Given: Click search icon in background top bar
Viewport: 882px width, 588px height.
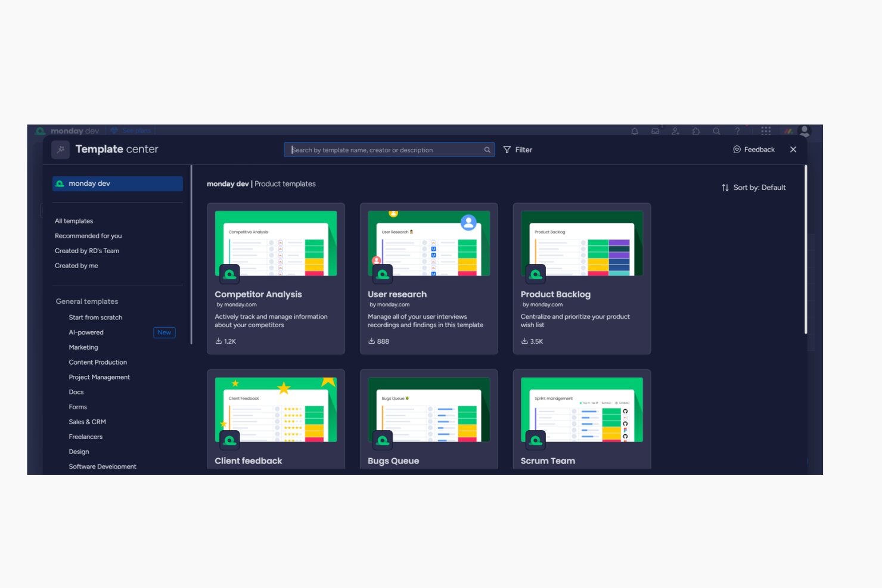Looking at the screenshot, I should pos(716,131).
